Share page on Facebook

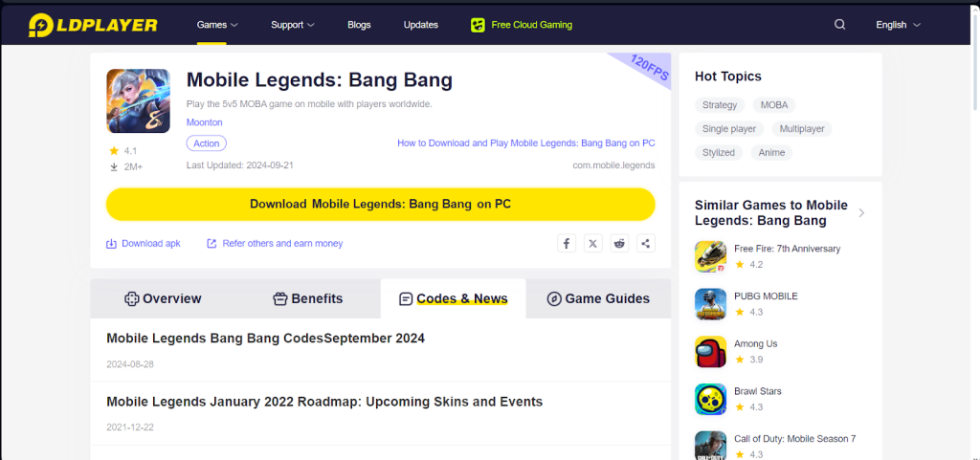click(567, 244)
